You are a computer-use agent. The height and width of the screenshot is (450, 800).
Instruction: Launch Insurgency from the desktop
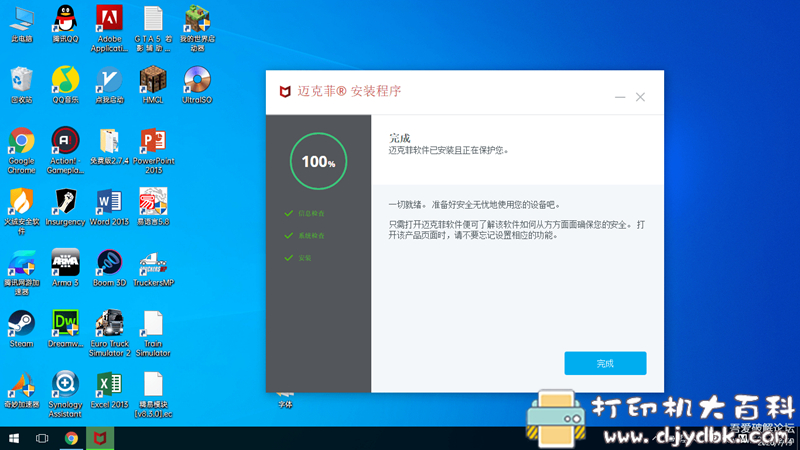[65, 207]
